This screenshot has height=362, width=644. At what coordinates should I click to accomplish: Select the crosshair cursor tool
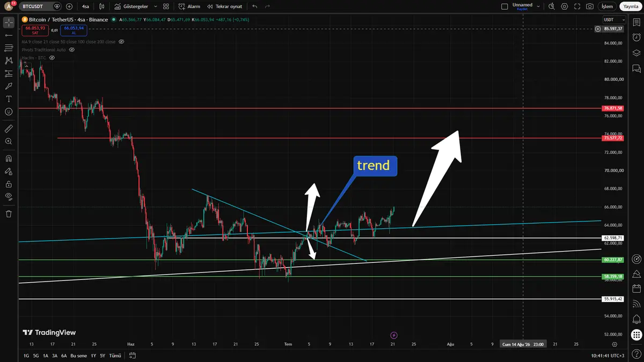pos(9,23)
